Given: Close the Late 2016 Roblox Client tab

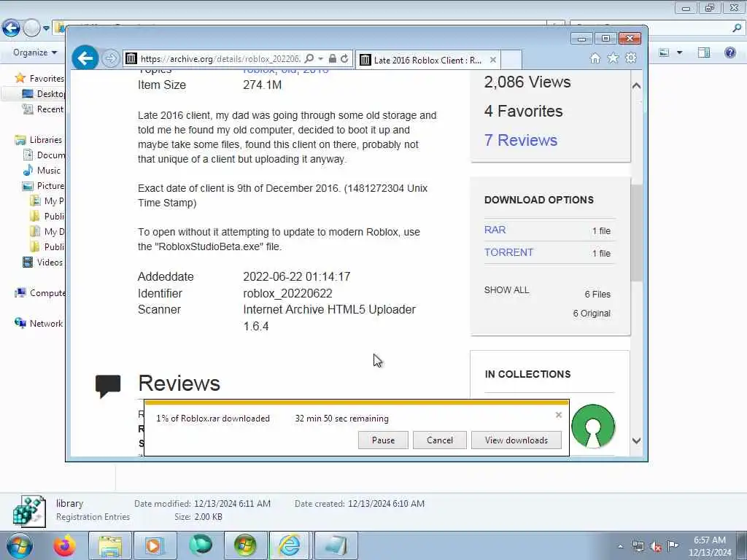Looking at the screenshot, I should [493, 60].
